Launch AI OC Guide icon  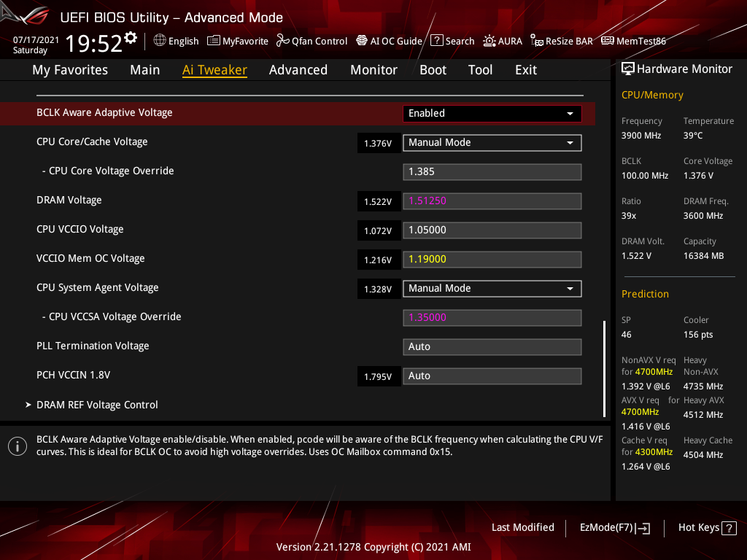tap(362, 41)
